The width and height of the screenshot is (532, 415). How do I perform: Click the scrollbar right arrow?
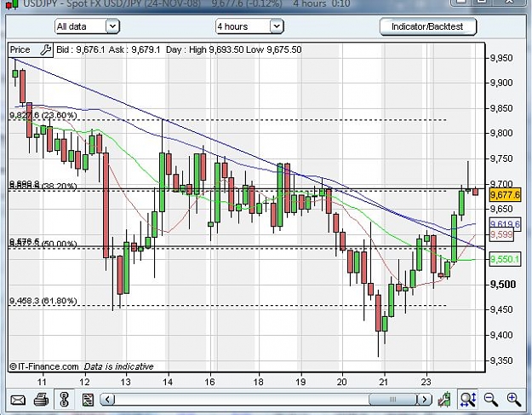pyautogui.click(x=424, y=400)
